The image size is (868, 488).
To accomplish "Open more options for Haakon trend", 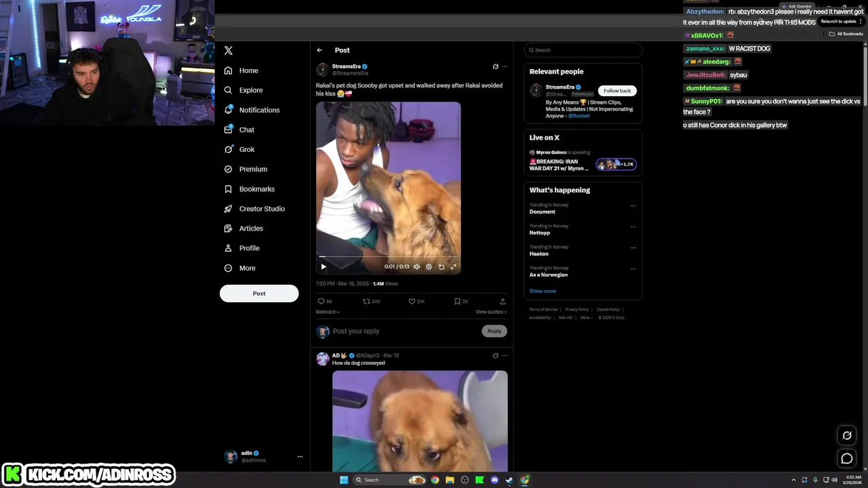I will coord(633,247).
